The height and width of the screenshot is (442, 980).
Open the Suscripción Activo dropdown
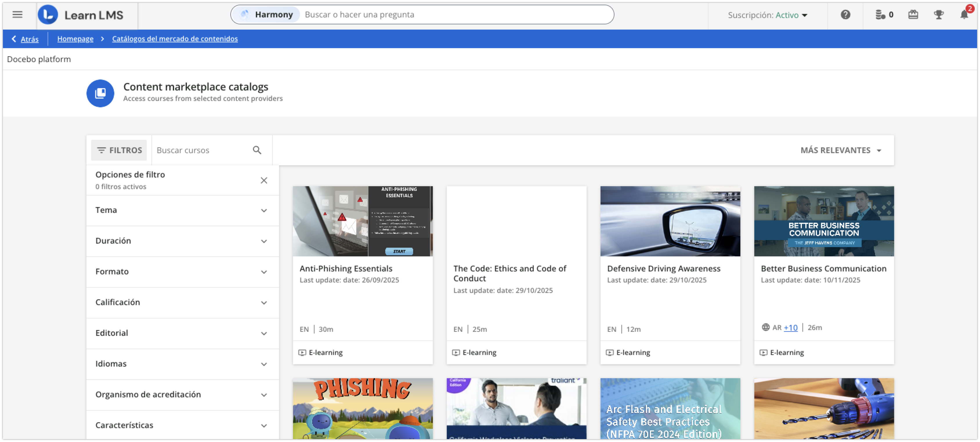(767, 15)
